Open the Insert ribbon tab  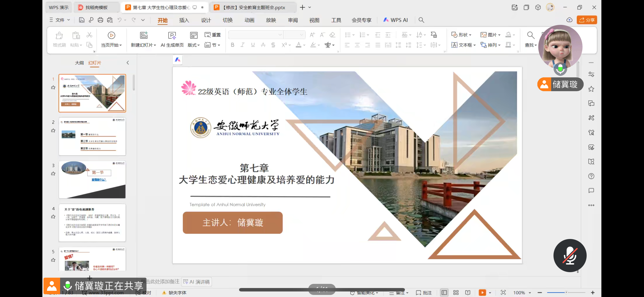tap(184, 20)
